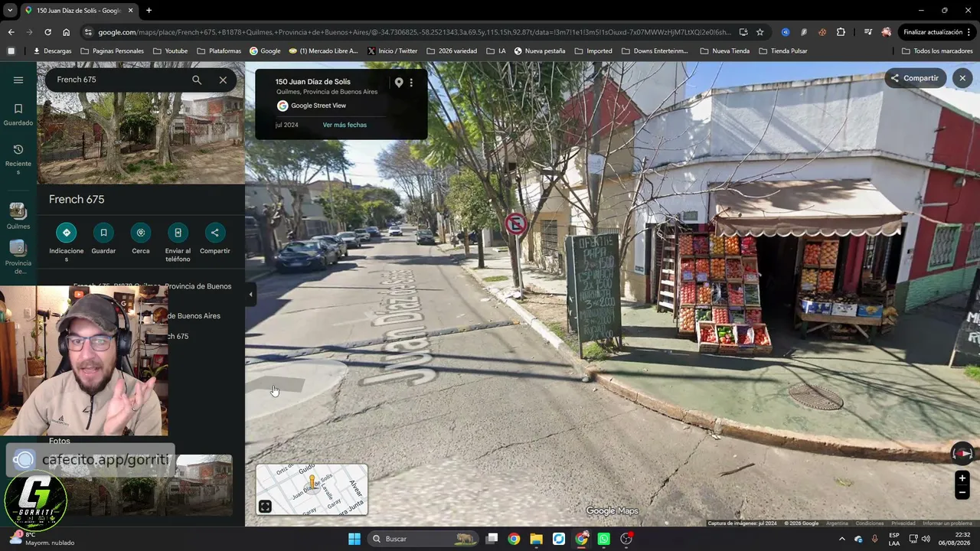Image resolution: width=980 pixels, height=551 pixels.
Task: Open the Privacidad link in footer
Action: (903, 523)
